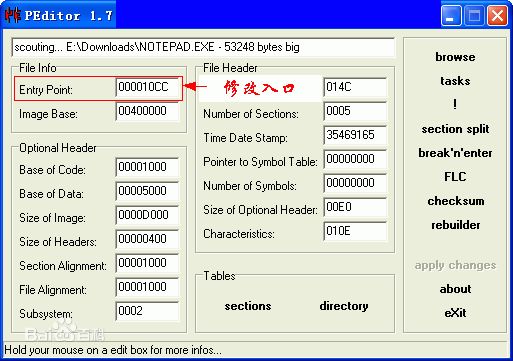Viewport: 513px width, 361px height.
Task: Launch the break'n'enter function
Action: pos(455,153)
